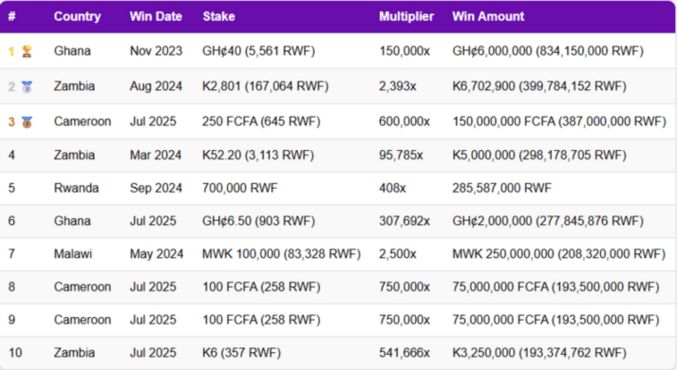Image resolution: width=677 pixels, height=370 pixels.
Task: Click stake K52.20 (3,113 RWF)
Action: click(258, 155)
